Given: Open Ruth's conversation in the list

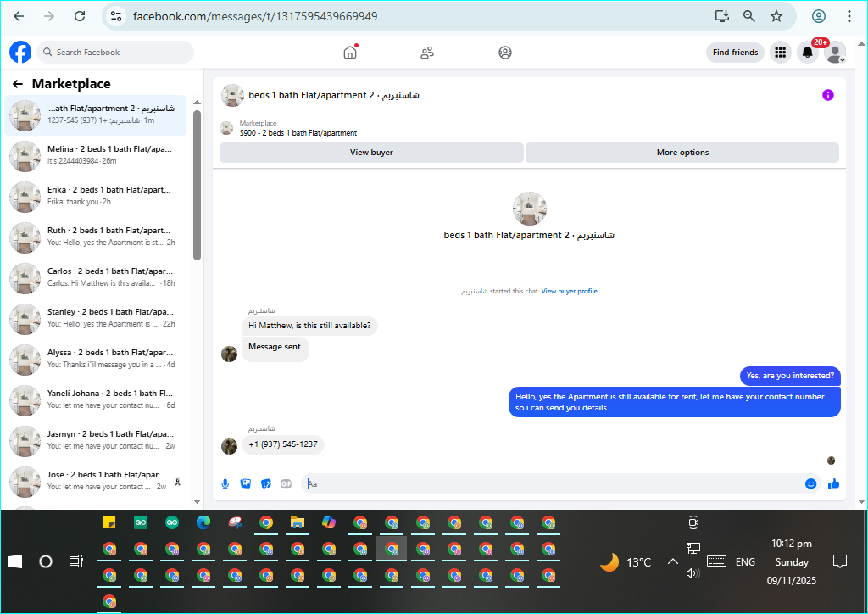Looking at the screenshot, I should pyautogui.click(x=97, y=237).
